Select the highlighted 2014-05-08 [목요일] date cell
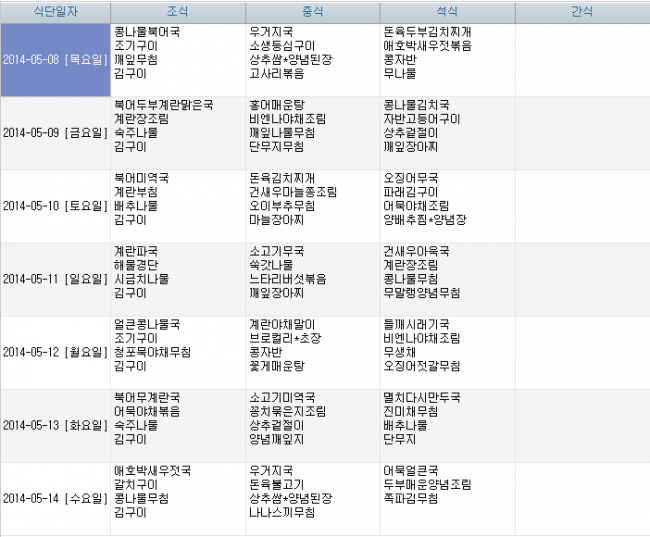The height and width of the screenshot is (537, 650). click(55, 60)
